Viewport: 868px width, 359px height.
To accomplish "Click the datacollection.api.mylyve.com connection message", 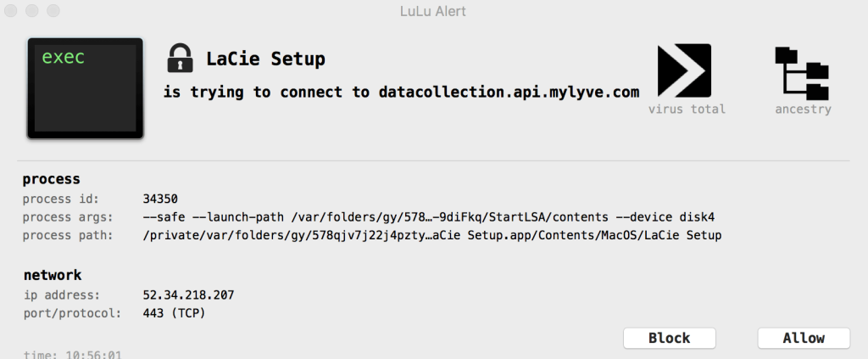I will (x=401, y=92).
